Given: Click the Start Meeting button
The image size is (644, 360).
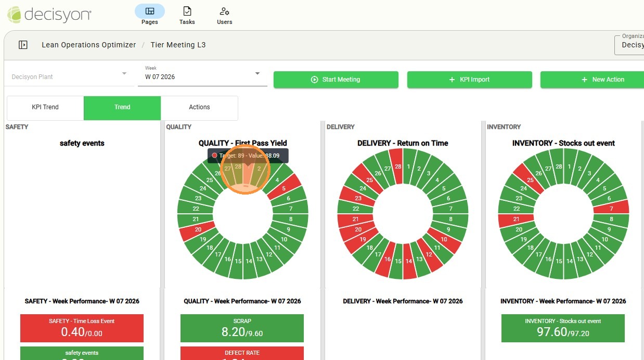Looking at the screenshot, I should point(336,80).
